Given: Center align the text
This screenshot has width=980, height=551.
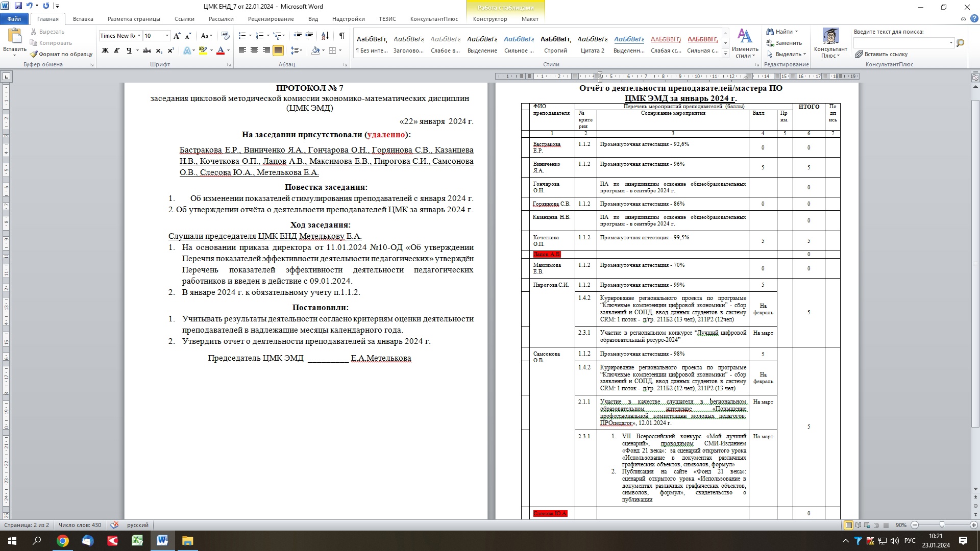Looking at the screenshot, I should tap(254, 51).
